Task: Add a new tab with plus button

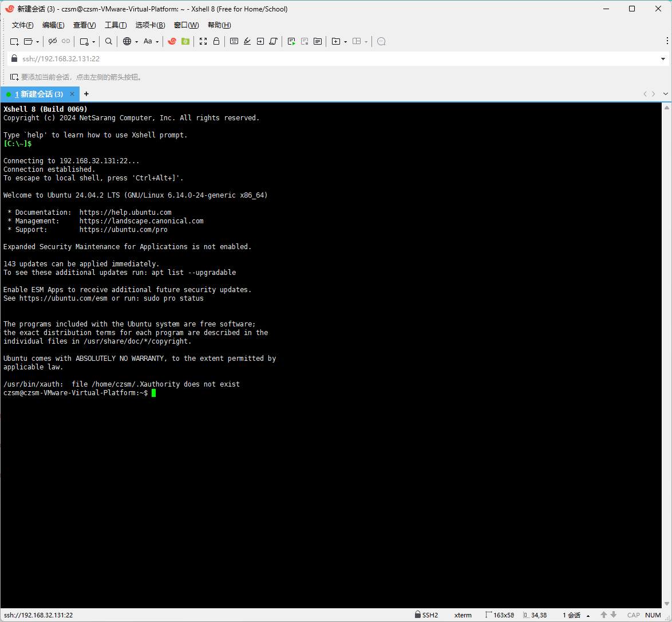Action: click(86, 94)
